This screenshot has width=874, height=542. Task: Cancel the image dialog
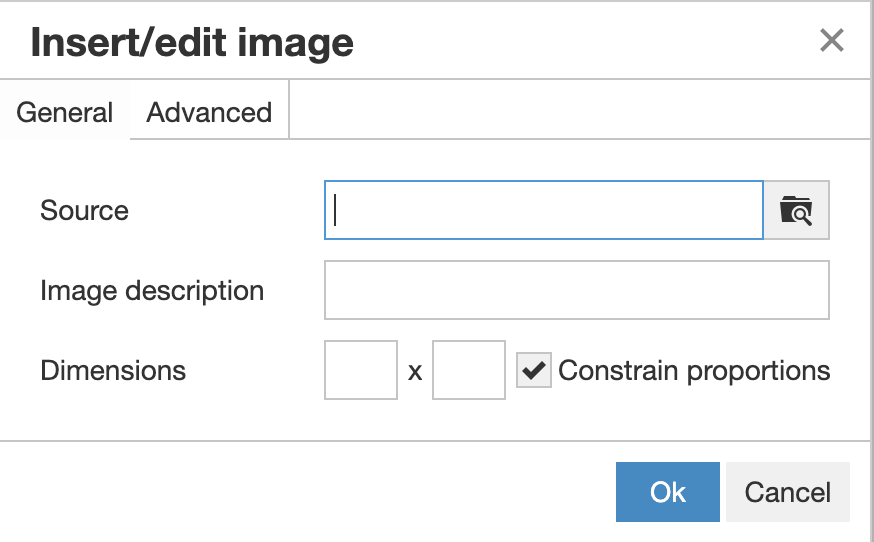click(788, 492)
